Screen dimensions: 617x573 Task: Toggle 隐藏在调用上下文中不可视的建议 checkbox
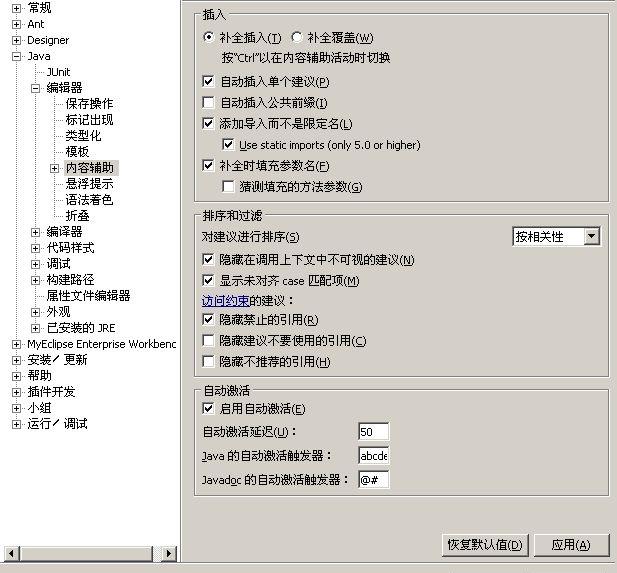coord(208,259)
